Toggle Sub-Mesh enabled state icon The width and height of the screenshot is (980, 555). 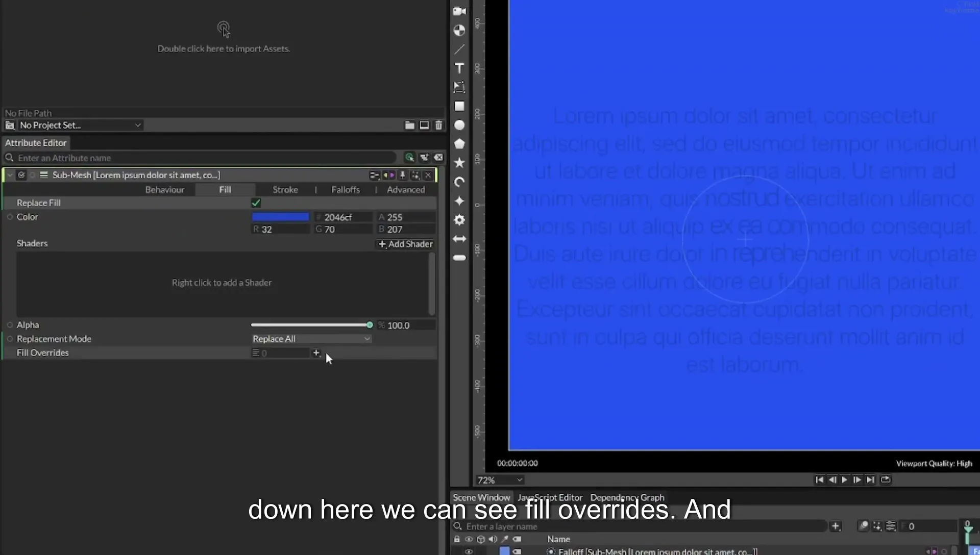(21, 175)
